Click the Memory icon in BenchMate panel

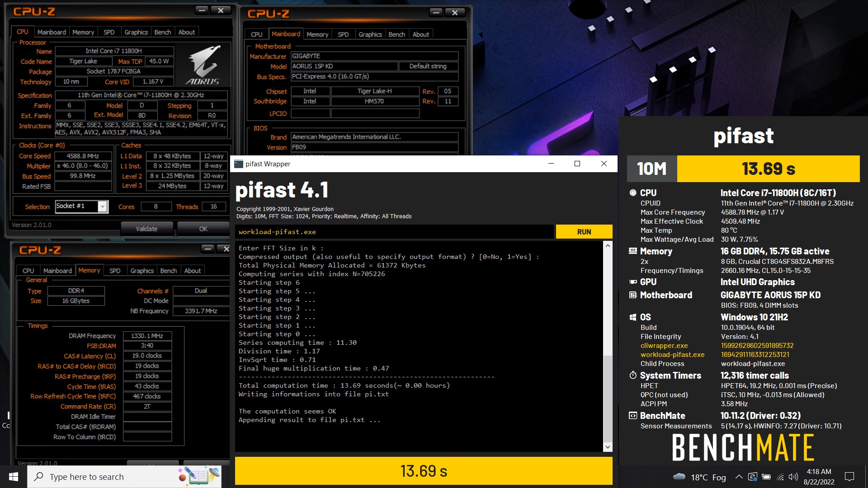(x=633, y=251)
